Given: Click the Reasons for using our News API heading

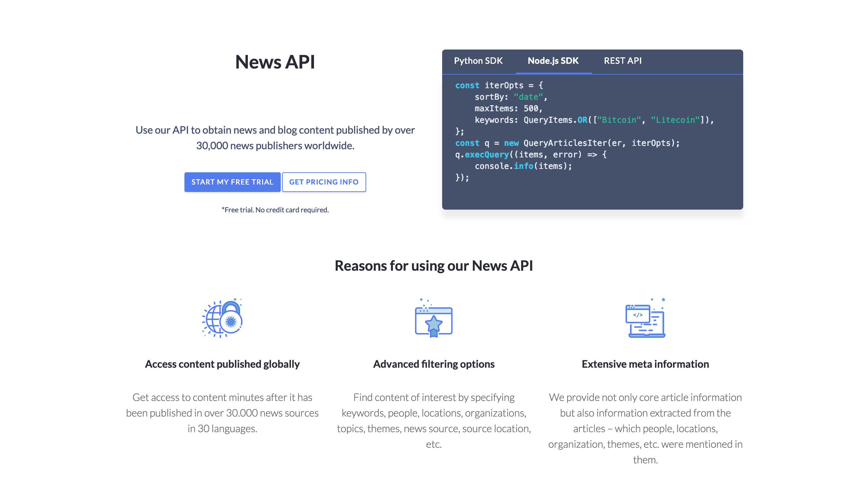Looking at the screenshot, I should [x=434, y=266].
